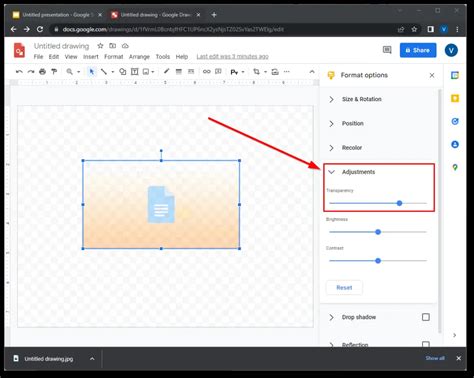This screenshot has height=378, width=474.
Task: Choose the Select arrow tool
Action: pyautogui.click(x=91, y=72)
